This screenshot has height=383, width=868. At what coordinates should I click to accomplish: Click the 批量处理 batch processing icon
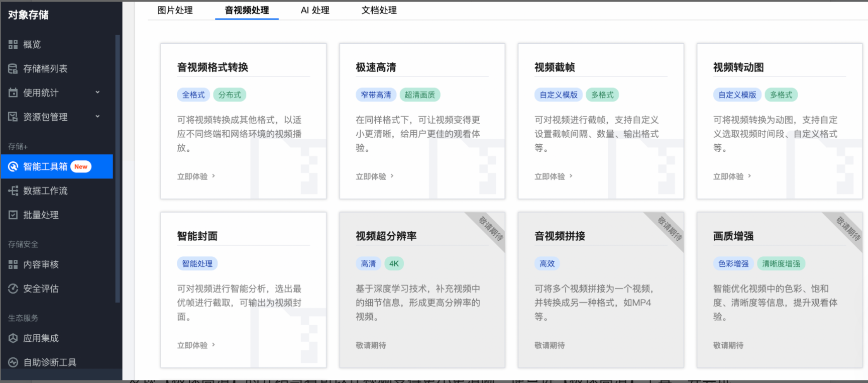(13, 215)
